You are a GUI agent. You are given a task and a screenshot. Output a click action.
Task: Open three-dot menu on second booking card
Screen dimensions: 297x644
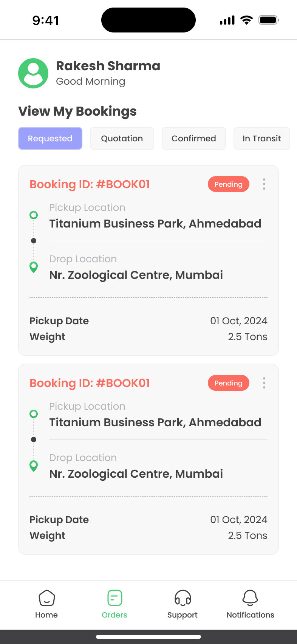pyautogui.click(x=264, y=383)
